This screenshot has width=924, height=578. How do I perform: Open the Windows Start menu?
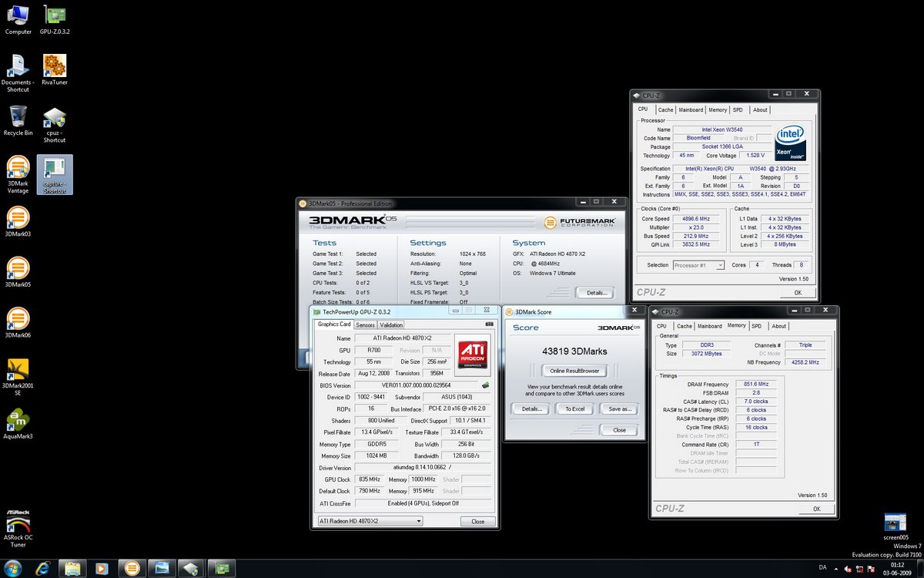(x=13, y=568)
